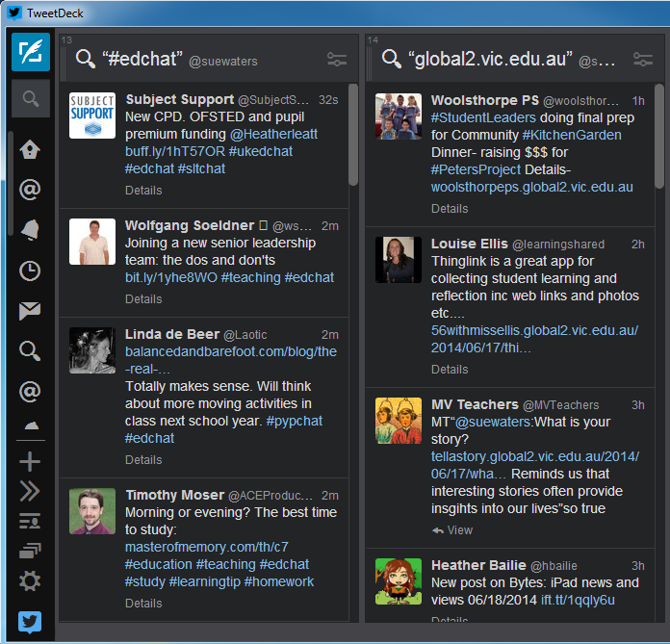Open Details of Subject Support tweet

point(143,191)
